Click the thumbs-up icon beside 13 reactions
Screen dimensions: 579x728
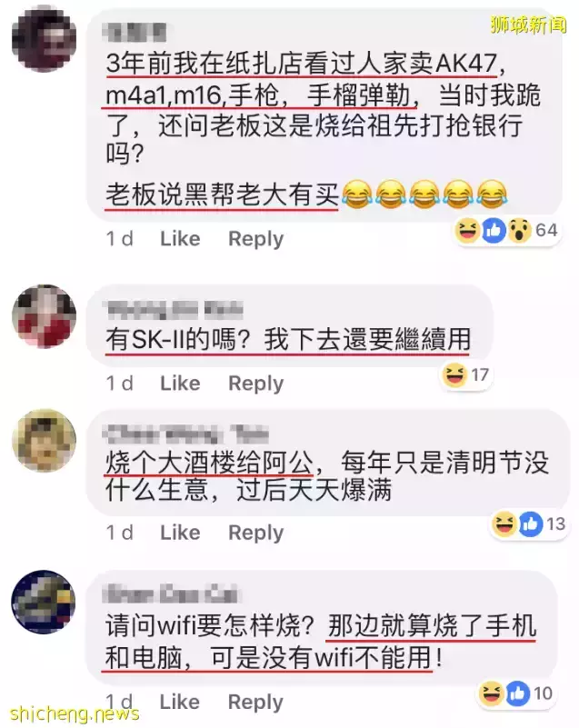[x=530, y=524]
